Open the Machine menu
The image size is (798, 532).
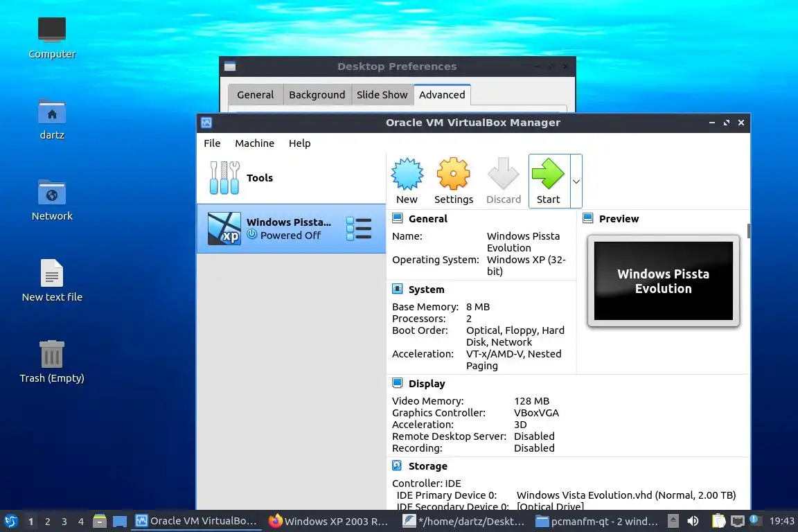pos(254,143)
